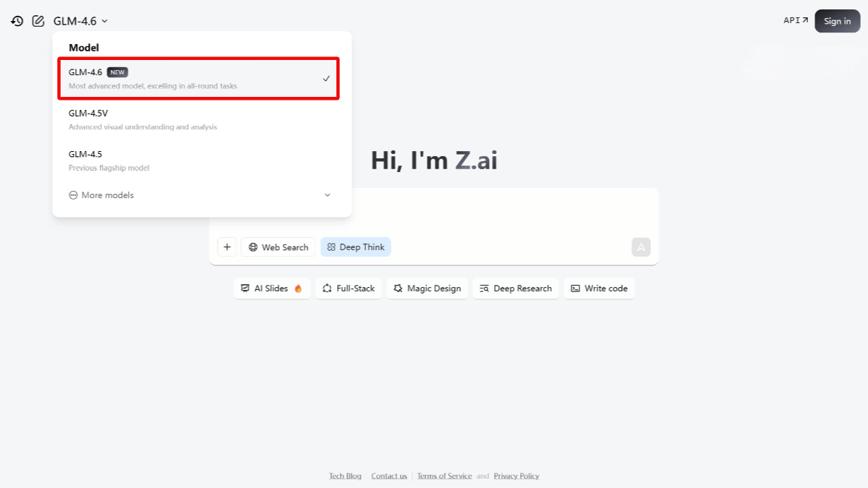Choose GLM-4.5 previous flagship model

tap(199, 160)
